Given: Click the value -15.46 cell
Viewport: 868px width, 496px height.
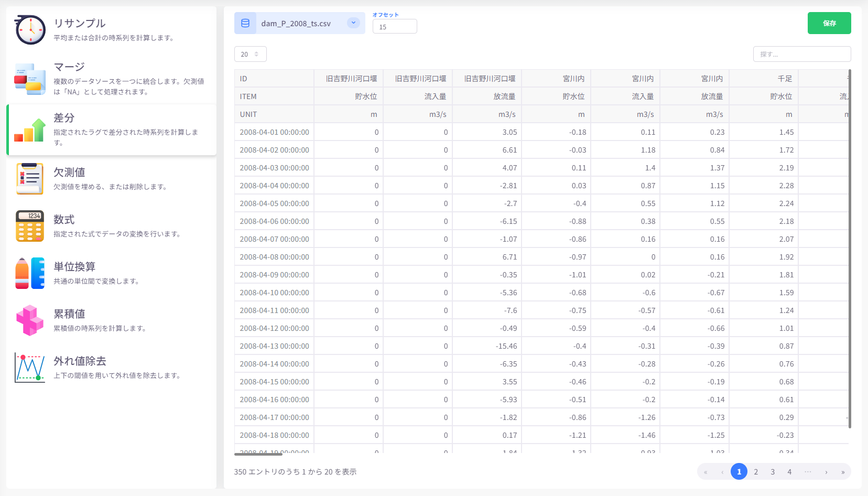Looking at the screenshot, I should (x=487, y=346).
